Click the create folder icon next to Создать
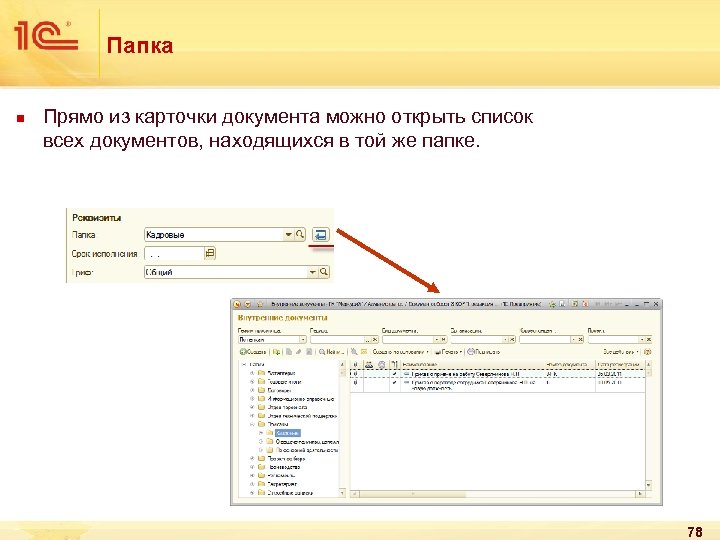This screenshot has height=540, width=720. (276, 352)
